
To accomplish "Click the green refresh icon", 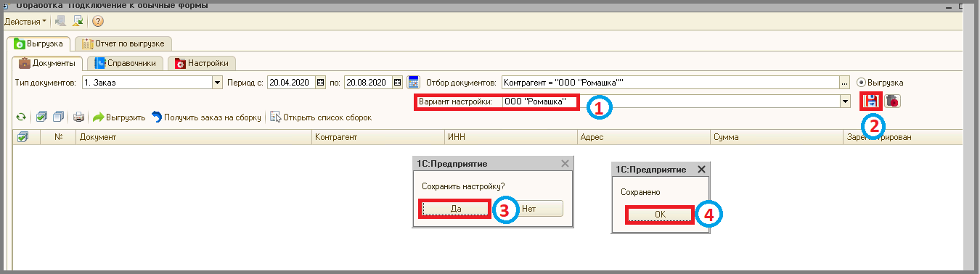I will [21, 117].
